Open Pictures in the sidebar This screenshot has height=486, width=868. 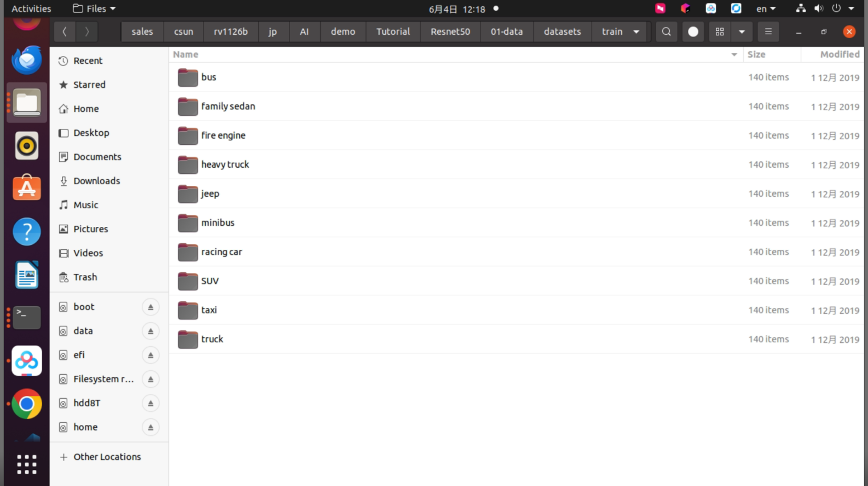pyautogui.click(x=109, y=229)
